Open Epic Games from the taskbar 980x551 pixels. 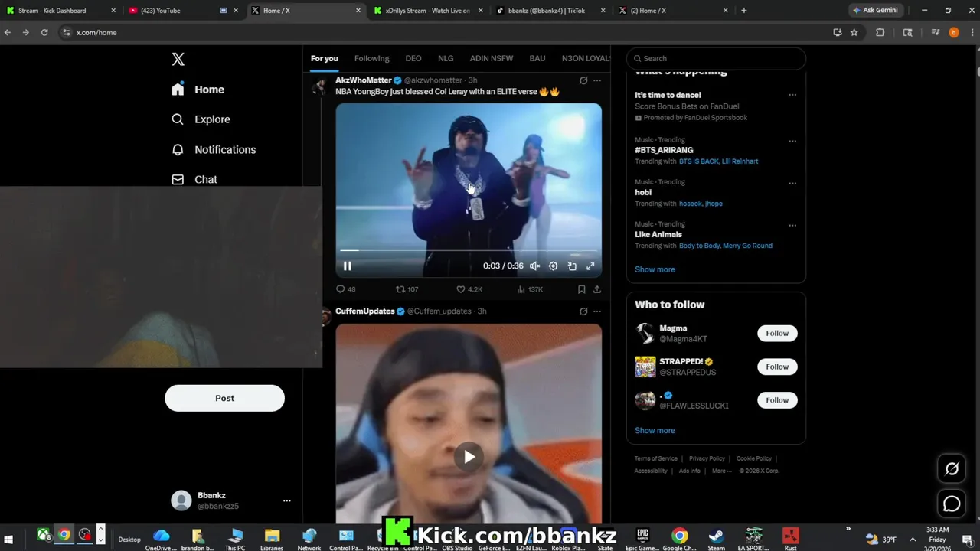[x=642, y=539]
